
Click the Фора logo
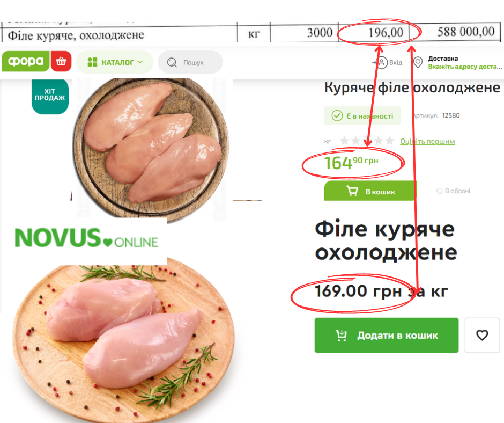25,61
